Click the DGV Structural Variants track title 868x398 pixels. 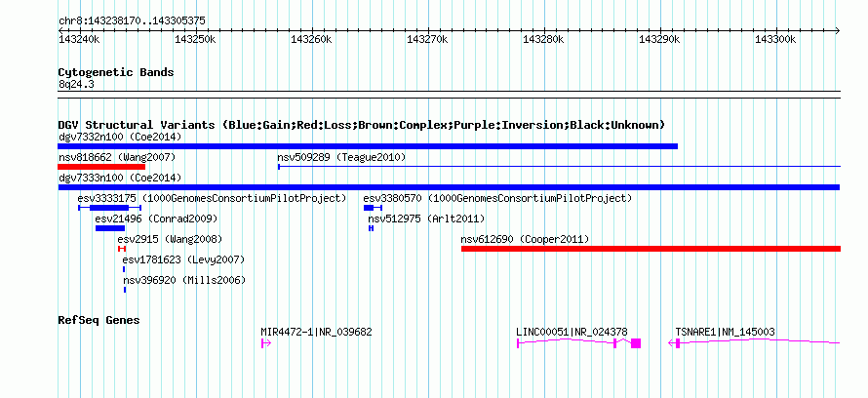(361, 125)
